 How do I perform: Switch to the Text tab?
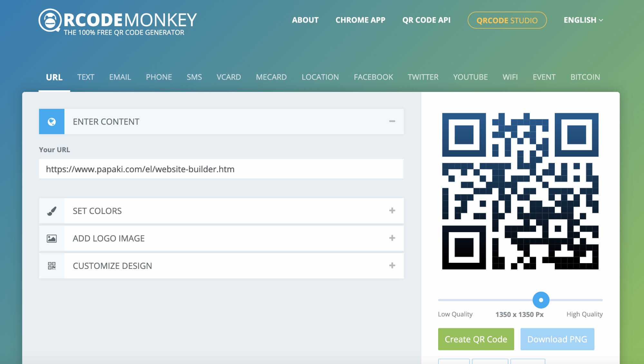(x=86, y=77)
